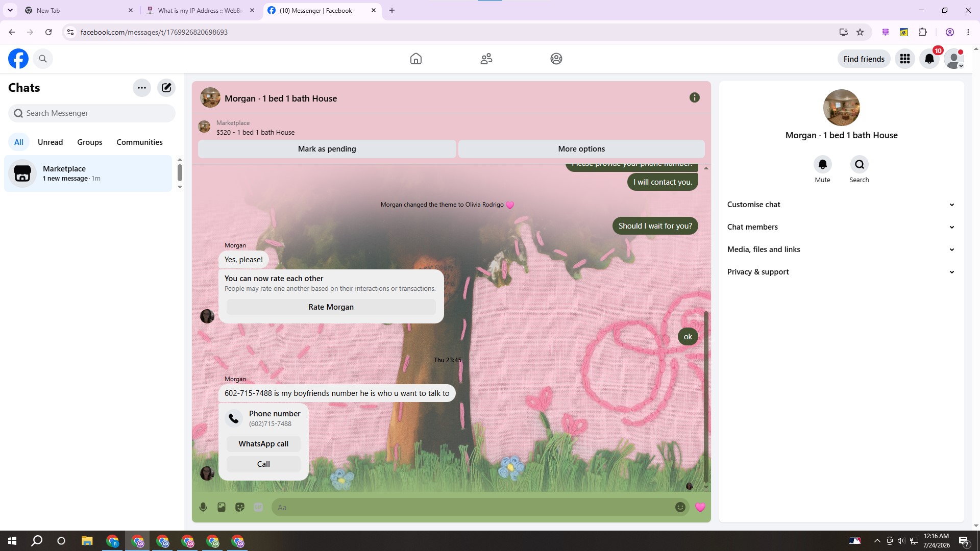
Task: Send the pink heart reaction
Action: pyautogui.click(x=700, y=507)
